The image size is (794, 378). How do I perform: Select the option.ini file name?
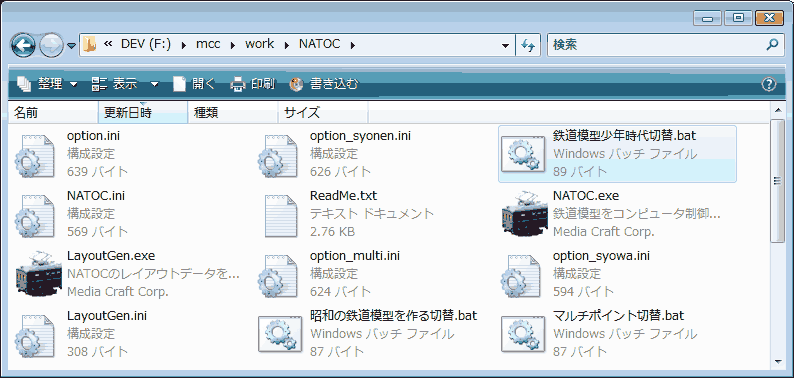(93, 136)
